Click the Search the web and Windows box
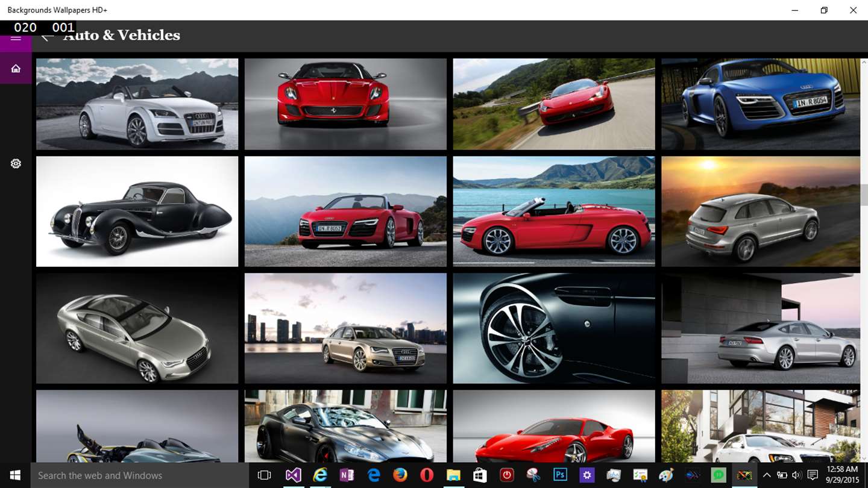 140,475
